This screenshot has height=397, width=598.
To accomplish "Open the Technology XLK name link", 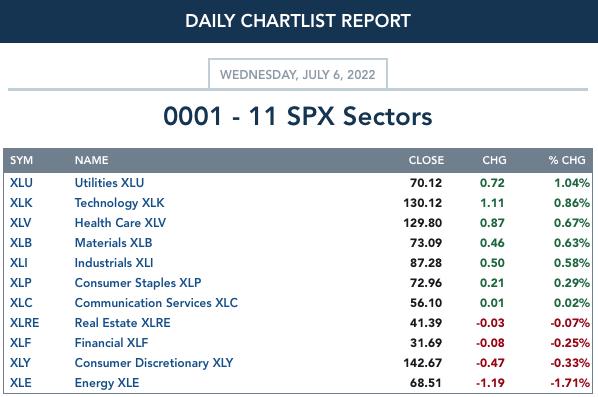I will coord(119,203).
